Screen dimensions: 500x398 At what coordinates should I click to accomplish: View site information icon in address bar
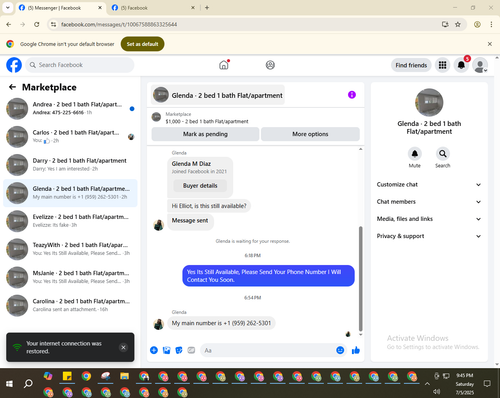(53, 24)
